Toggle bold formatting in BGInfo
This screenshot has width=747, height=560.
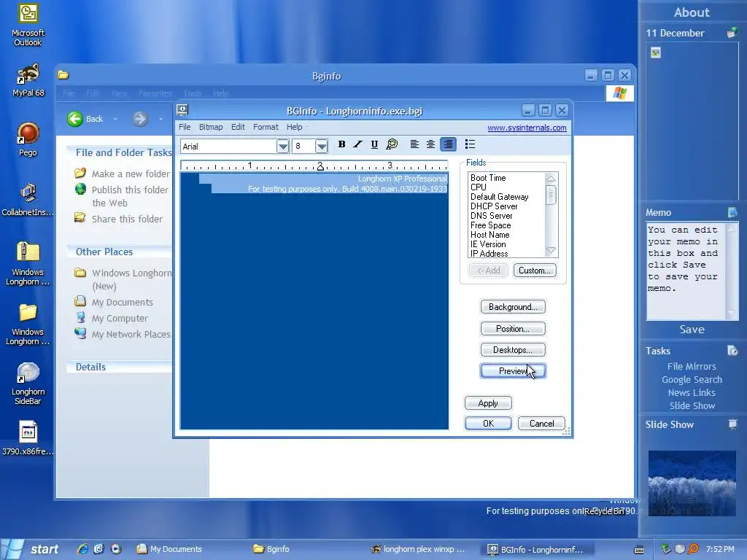click(341, 144)
